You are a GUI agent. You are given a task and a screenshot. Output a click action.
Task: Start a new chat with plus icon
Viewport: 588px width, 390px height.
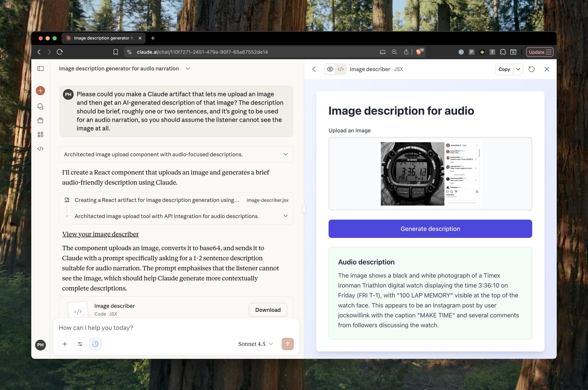40,91
